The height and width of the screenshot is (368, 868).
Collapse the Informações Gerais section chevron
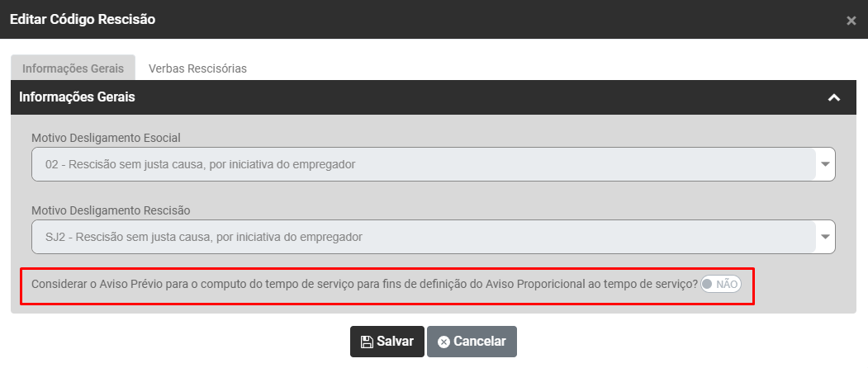(x=834, y=97)
